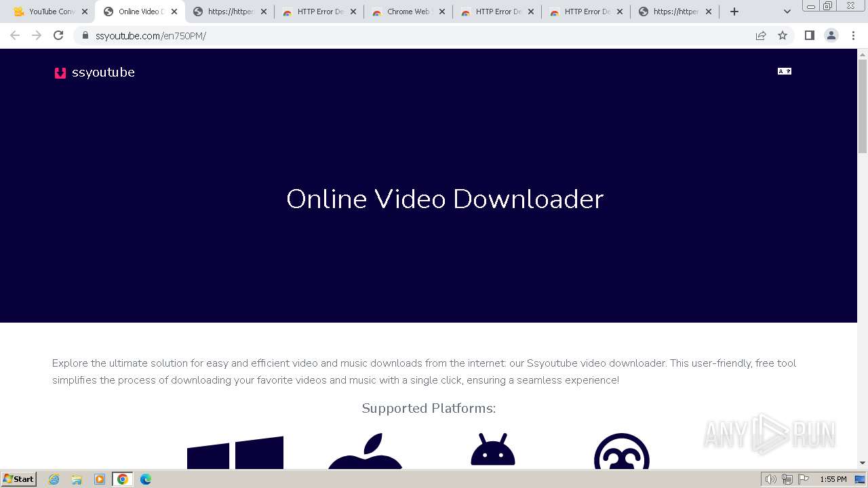The image size is (868, 488).
Task: Click the taskbar clock 1:55 PM
Action: coord(833,479)
